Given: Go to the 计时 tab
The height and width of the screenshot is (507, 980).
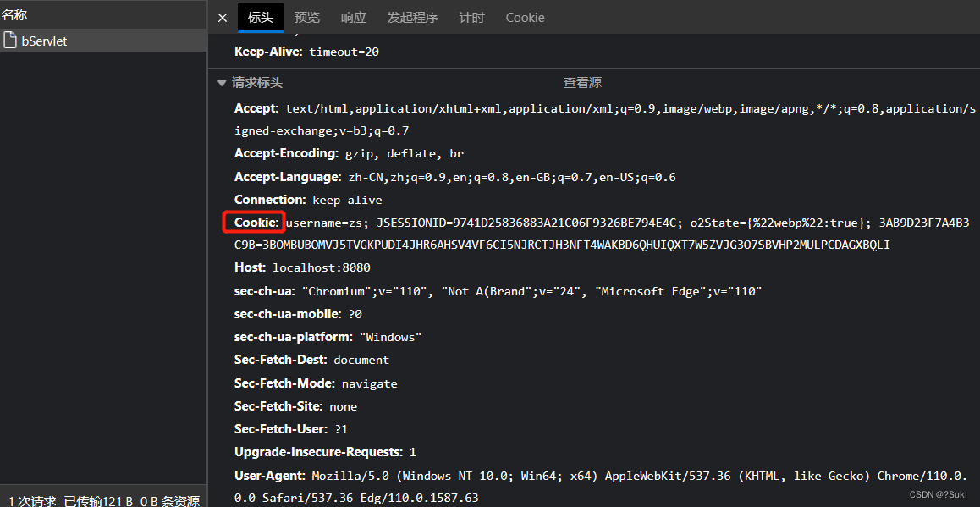Looking at the screenshot, I should [x=471, y=18].
